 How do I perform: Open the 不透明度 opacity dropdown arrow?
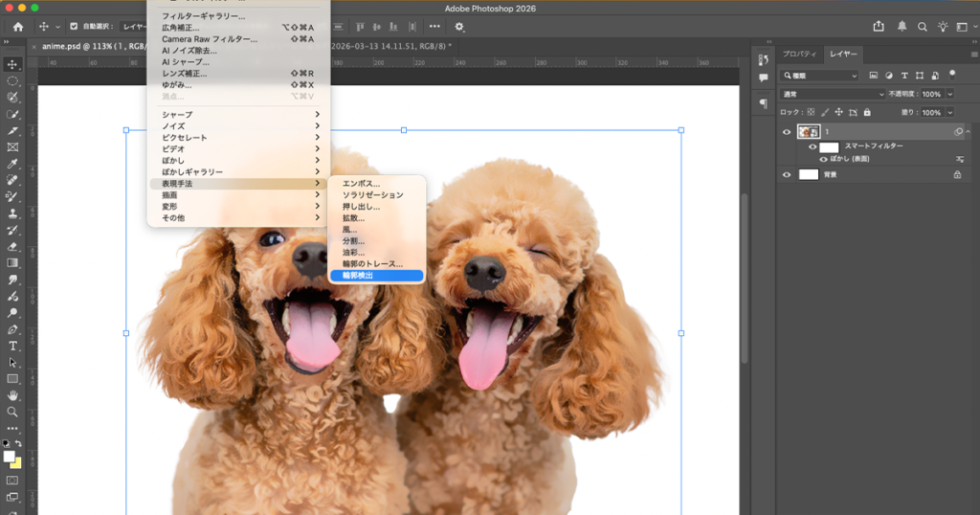coord(949,94)
